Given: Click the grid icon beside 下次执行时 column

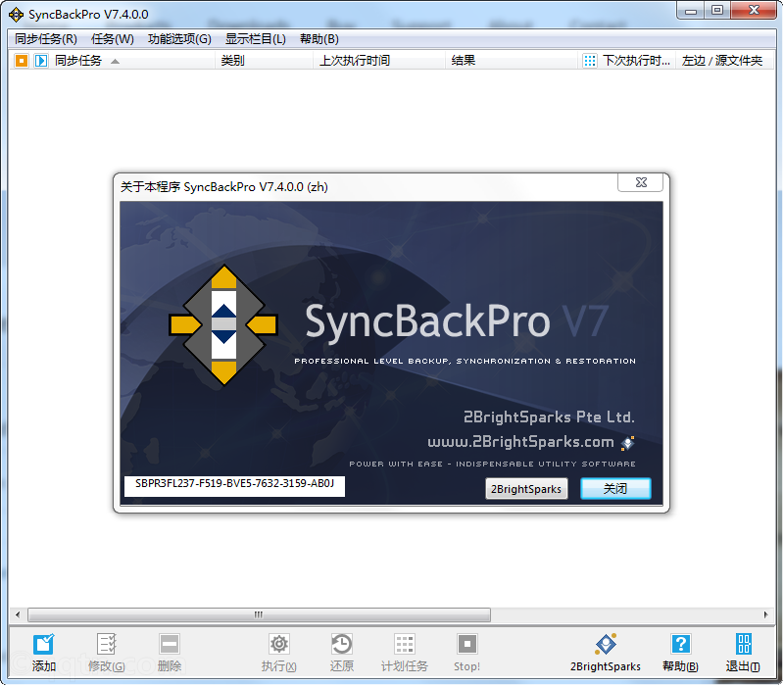Looking at the screenshot, I should pyautogui.click(x=590, y=61).
